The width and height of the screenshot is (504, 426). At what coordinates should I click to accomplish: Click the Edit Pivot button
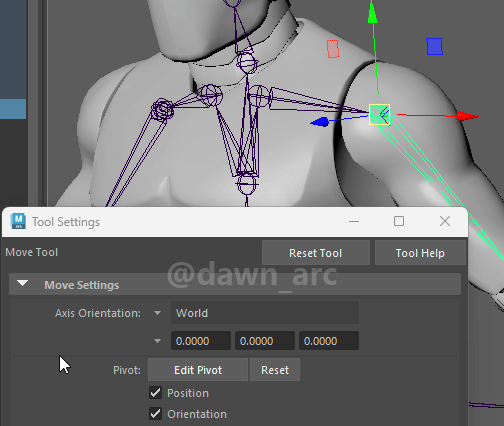point(198,370)
